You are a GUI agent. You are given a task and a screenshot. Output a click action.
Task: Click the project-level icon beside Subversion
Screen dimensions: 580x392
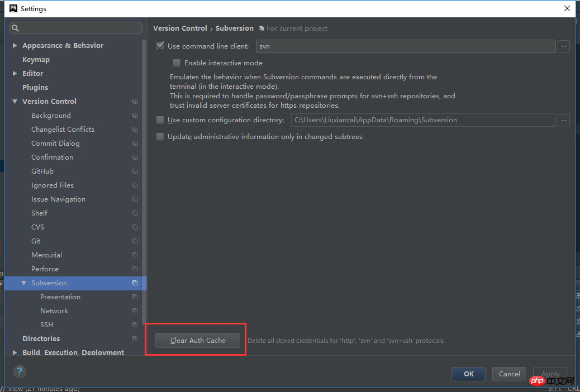[135, 283]
